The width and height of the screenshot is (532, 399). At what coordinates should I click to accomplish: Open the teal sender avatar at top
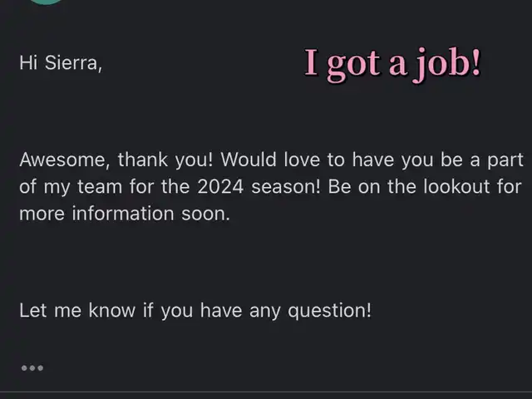(x=45, y=2)
